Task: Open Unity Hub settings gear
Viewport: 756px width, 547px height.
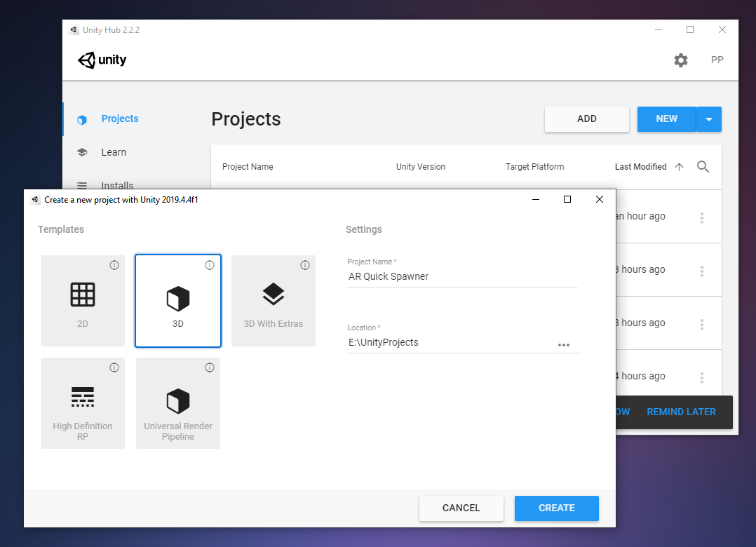Action: 681,60
